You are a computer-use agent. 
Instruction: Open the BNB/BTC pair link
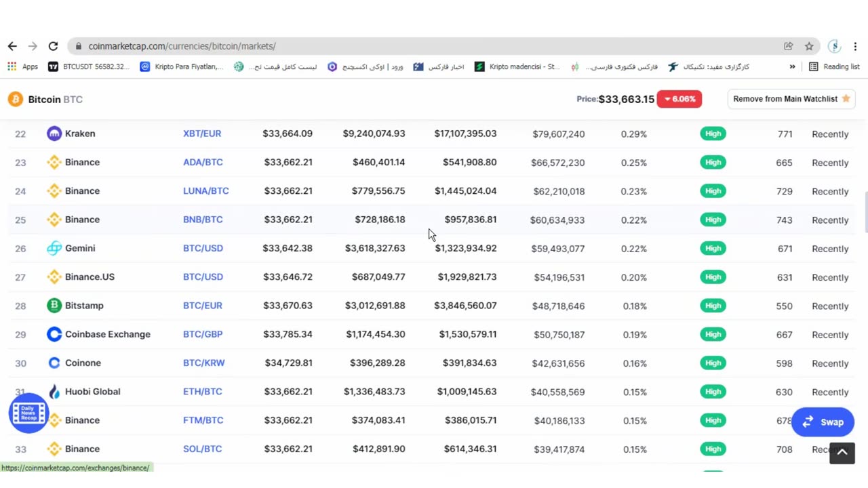tap(203, 220)
